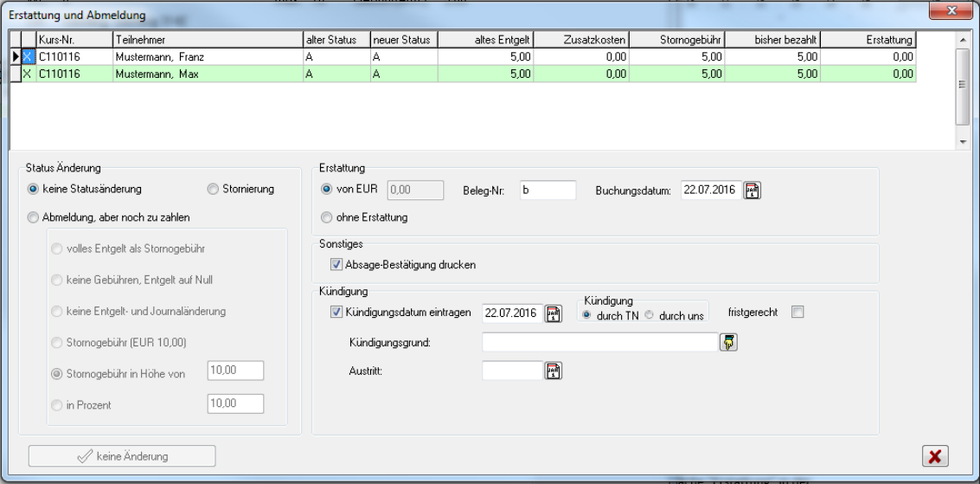Click in Beleg-Nr input field
Image resolution: width=980 pixels, height=484 pixels.
[x=548, y=190]
